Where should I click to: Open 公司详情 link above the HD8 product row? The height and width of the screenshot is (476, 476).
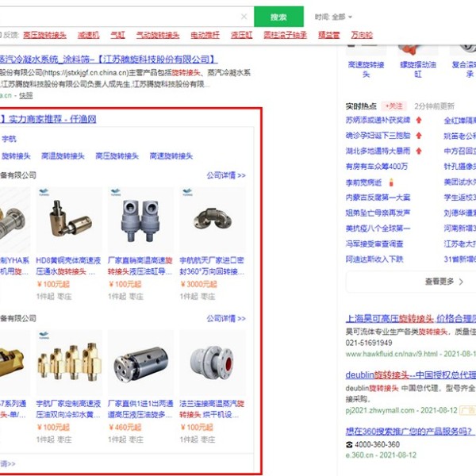tap(226, 175)
